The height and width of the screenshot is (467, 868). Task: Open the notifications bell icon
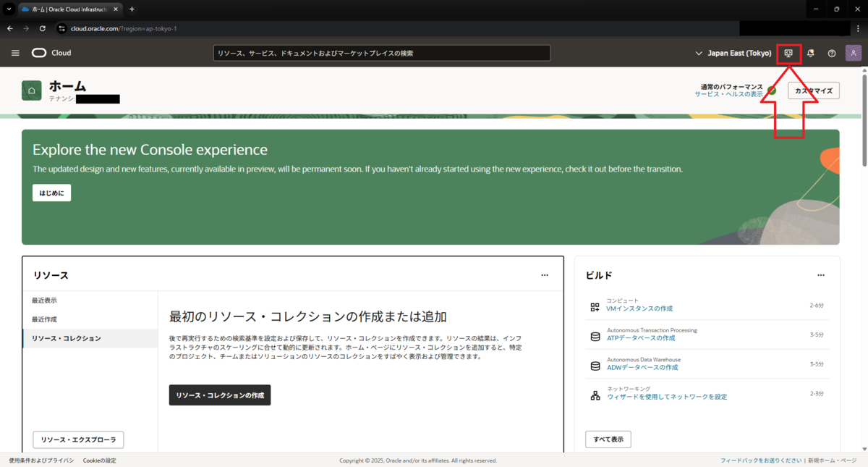(x=810, y=53)
